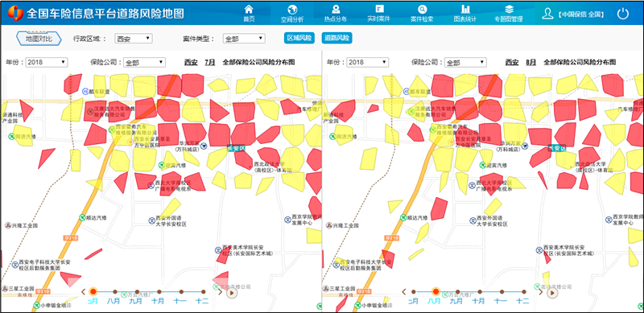Open the 首页 home icon
This screenshot has height=313, width=644.
click(x=249, y=9)
